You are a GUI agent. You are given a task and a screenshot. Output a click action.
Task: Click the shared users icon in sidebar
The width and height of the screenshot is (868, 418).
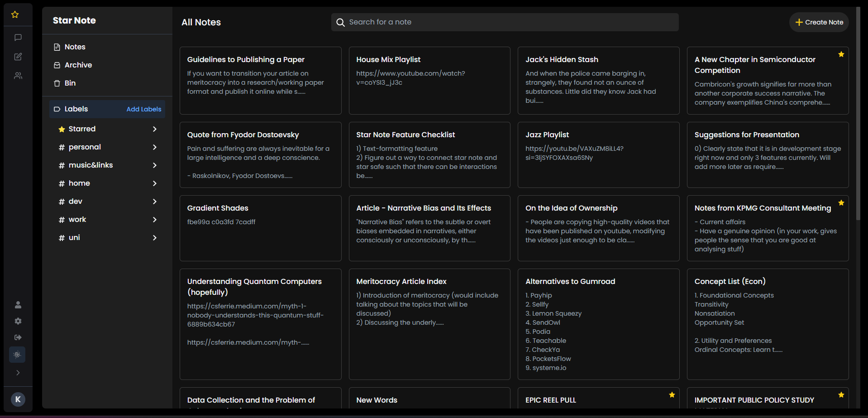18,75
